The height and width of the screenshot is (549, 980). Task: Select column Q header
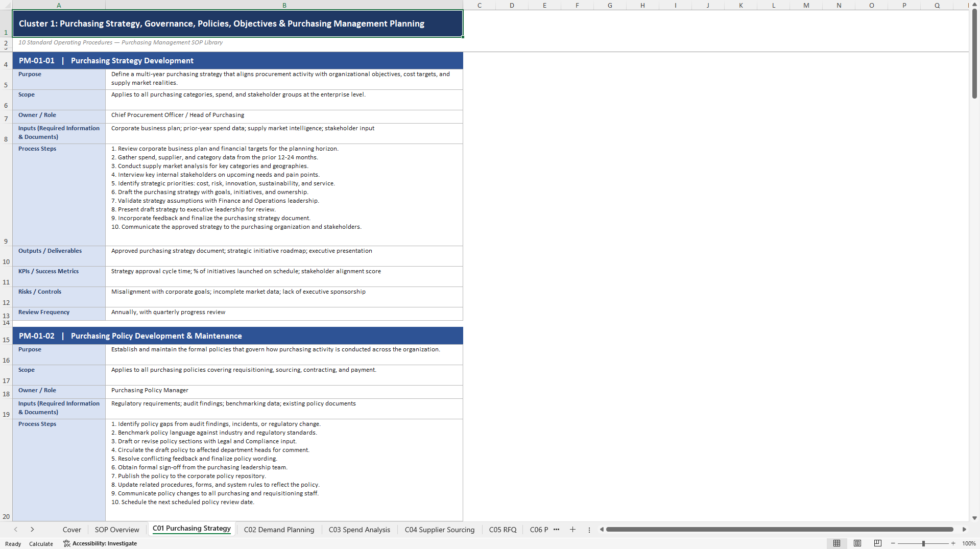pyautogui.click(x=937, y=5)
